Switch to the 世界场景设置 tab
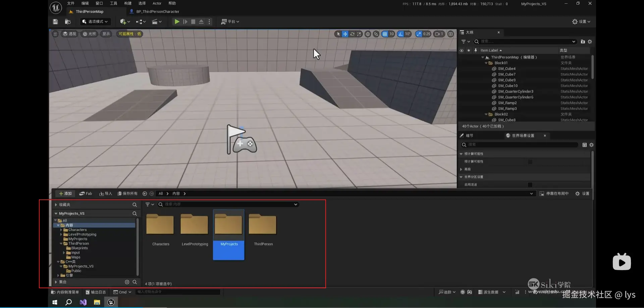Image resolution: width=644 pixels, height=308 pixels. tap(523, 136)
